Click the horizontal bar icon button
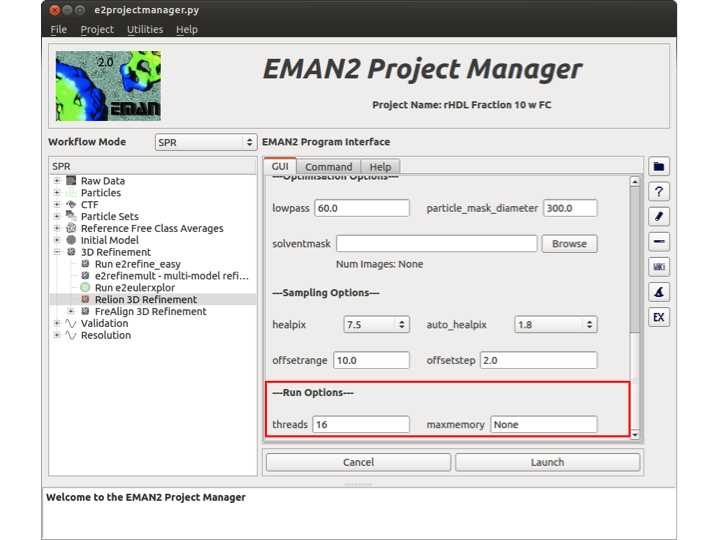Image resolution: width=720 pixels, height=540 pixels. click(659, 242)
